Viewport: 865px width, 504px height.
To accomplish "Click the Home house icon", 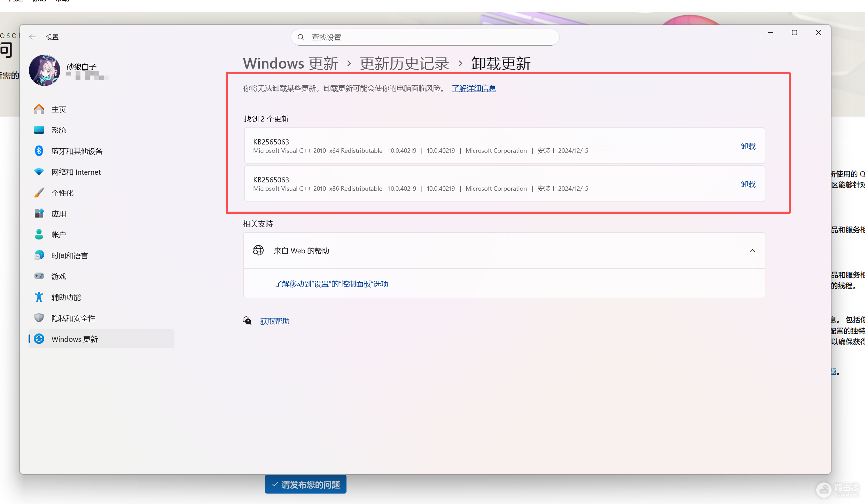I will tap(39, 109).
